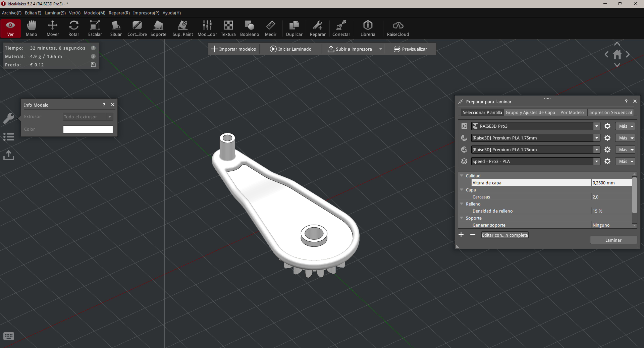Expand the Speed - Pro3 - PLA template dropdown
Viewport: 644px width, 348px height.
[597, 161]
